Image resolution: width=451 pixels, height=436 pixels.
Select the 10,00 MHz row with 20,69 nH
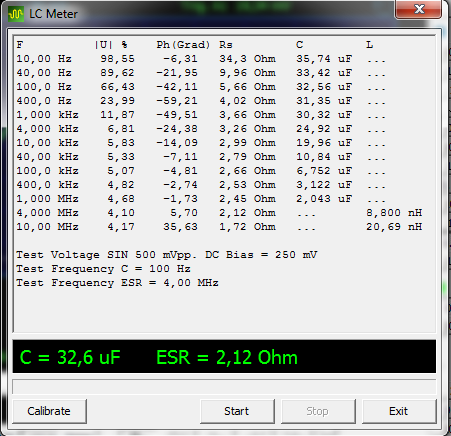coord(219,227)
